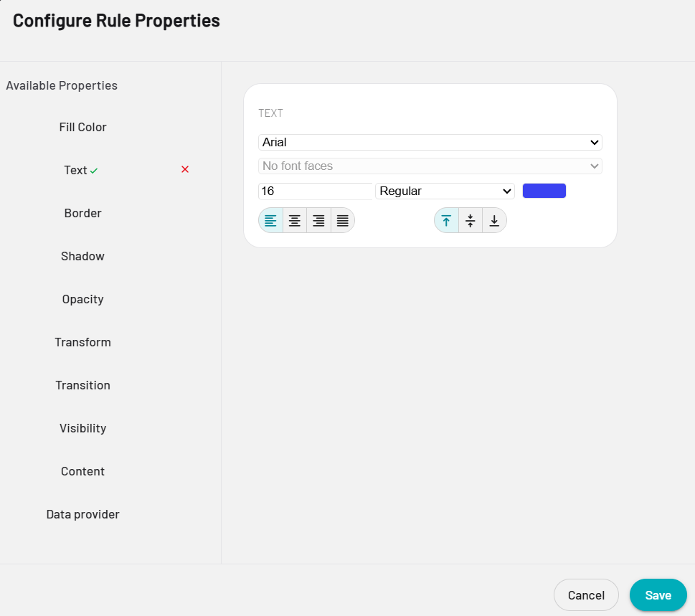
Task: Select Border property
Action: click(83, 213)
